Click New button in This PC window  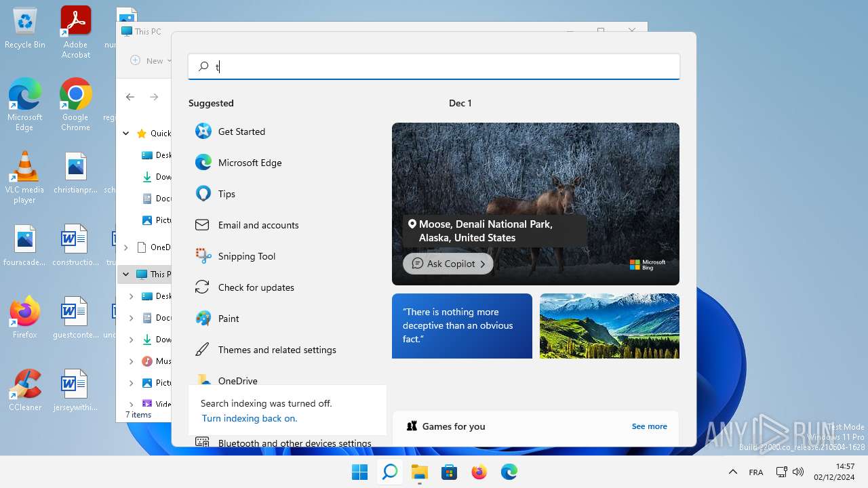click(x=151, y=60)
